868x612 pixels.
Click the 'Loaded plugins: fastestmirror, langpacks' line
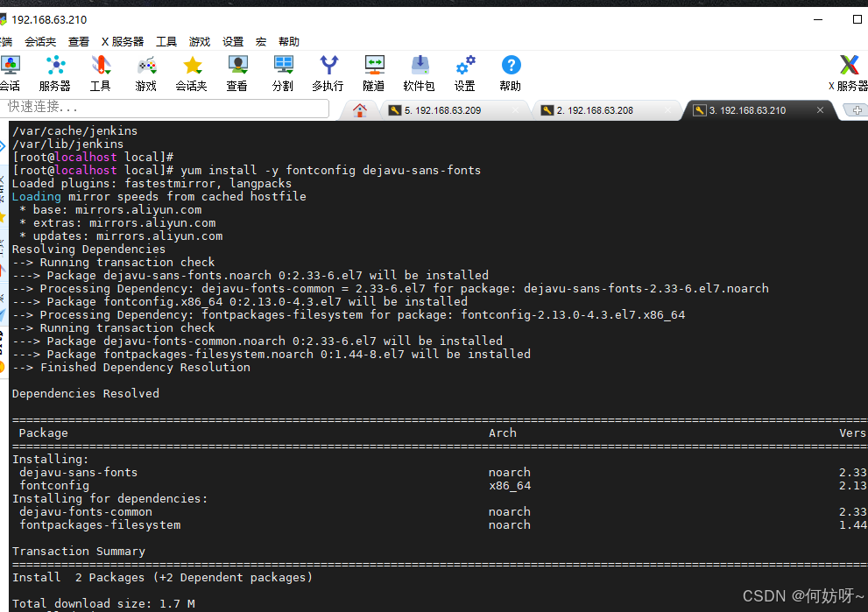(x=152, y=184)
